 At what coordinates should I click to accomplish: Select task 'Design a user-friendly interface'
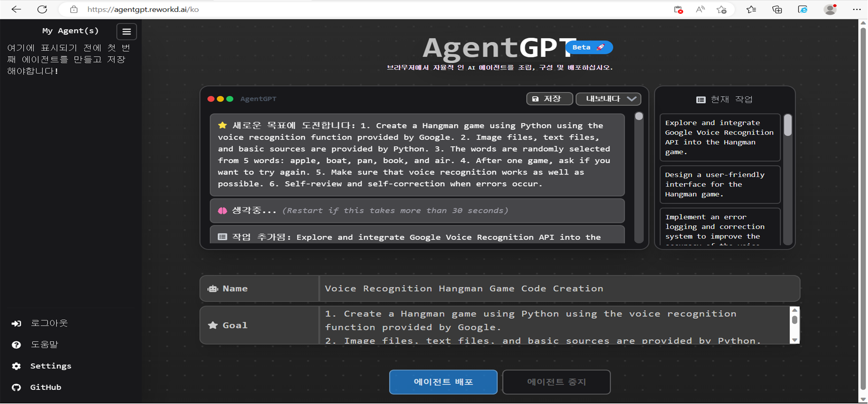pyautogui.click(x=720, y=185)
